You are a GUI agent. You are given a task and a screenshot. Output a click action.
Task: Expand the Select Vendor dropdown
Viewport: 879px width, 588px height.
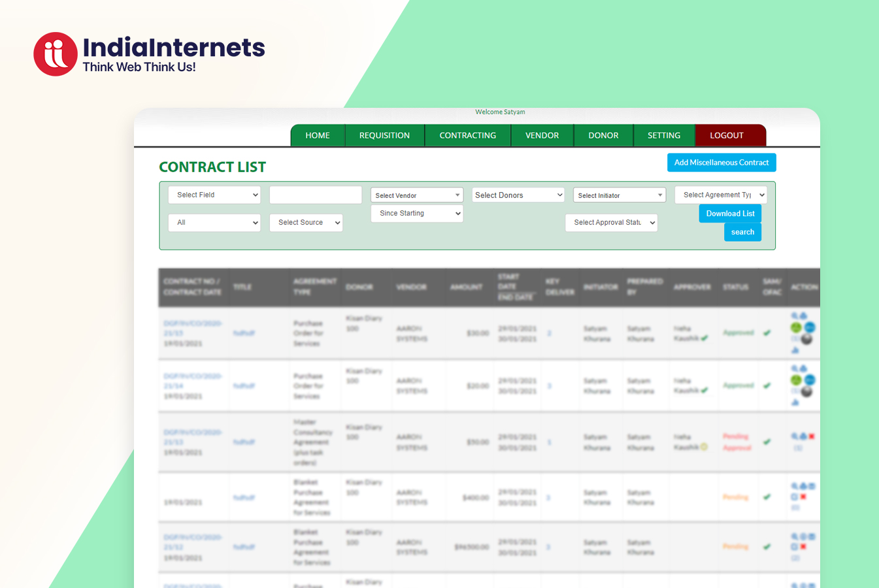coord(417,195)
